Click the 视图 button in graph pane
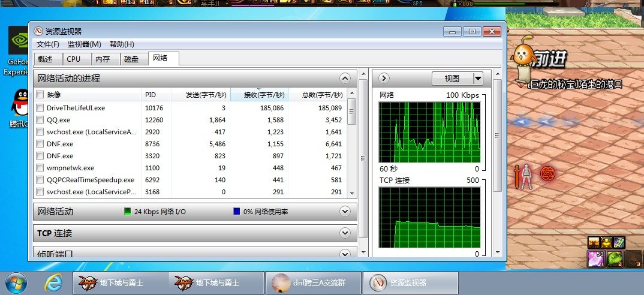644x295 pixels. pyautogui.click(x=452, y=78)
